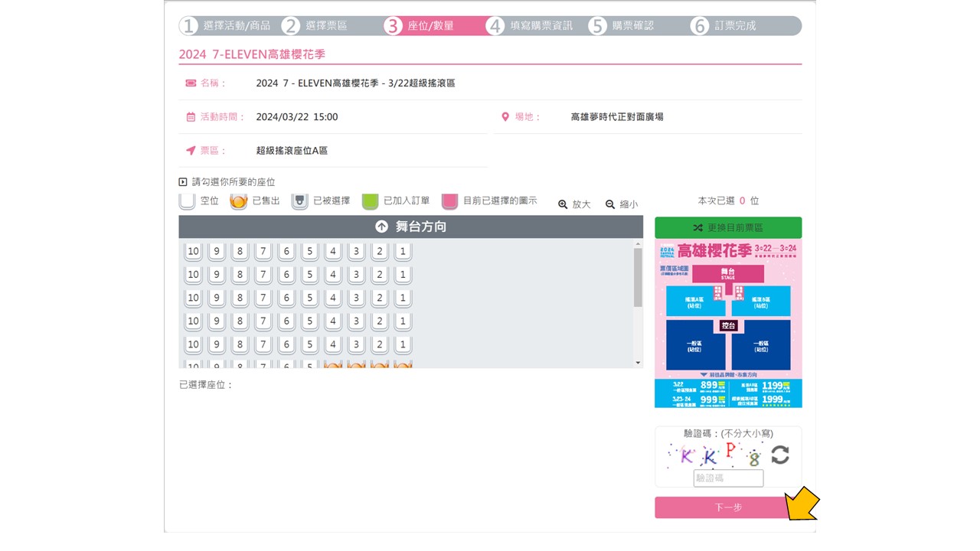Click the seat map scrollbar up arrow
Screen dimensions: 980x551
639,244
